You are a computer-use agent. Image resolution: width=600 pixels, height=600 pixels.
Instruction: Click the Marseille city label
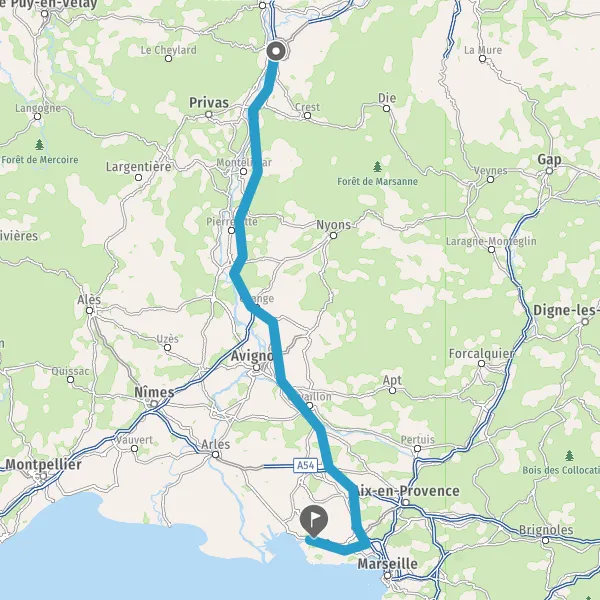click(388, 564)
